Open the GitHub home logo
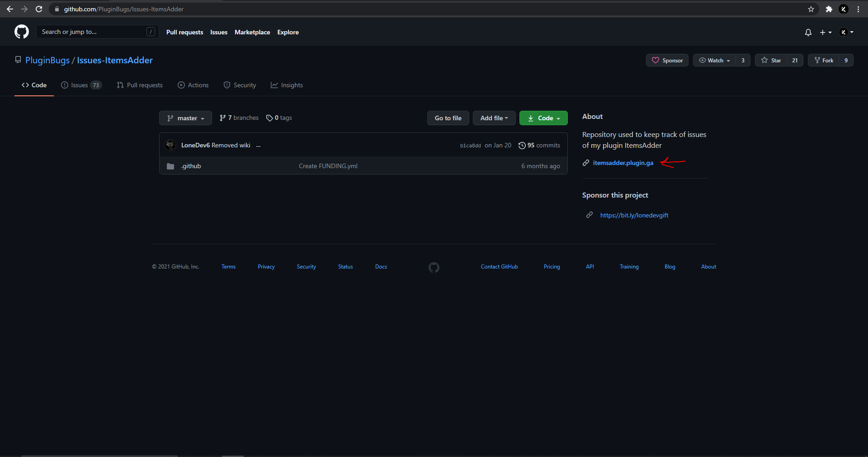Screen dimensions: 868x457 (x=21, y=32)
